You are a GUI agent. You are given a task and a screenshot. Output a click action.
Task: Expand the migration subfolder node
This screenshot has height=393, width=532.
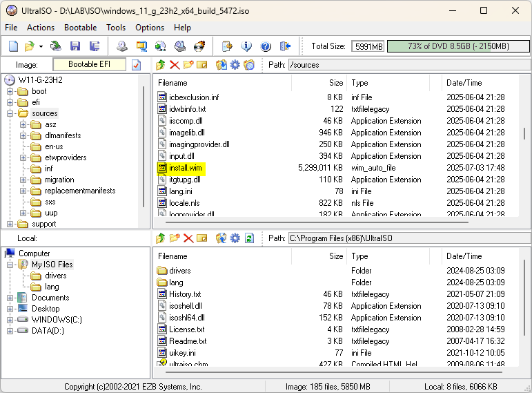coord(23,180)
